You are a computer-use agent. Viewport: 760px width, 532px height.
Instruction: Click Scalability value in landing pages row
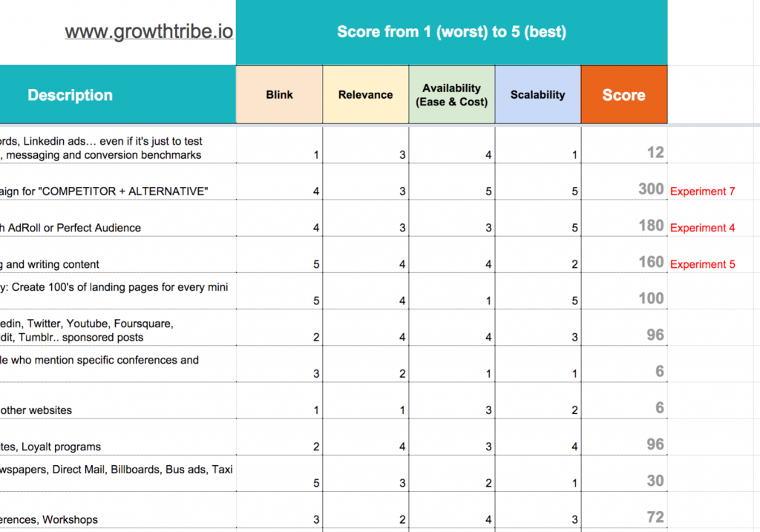point(538,291)
